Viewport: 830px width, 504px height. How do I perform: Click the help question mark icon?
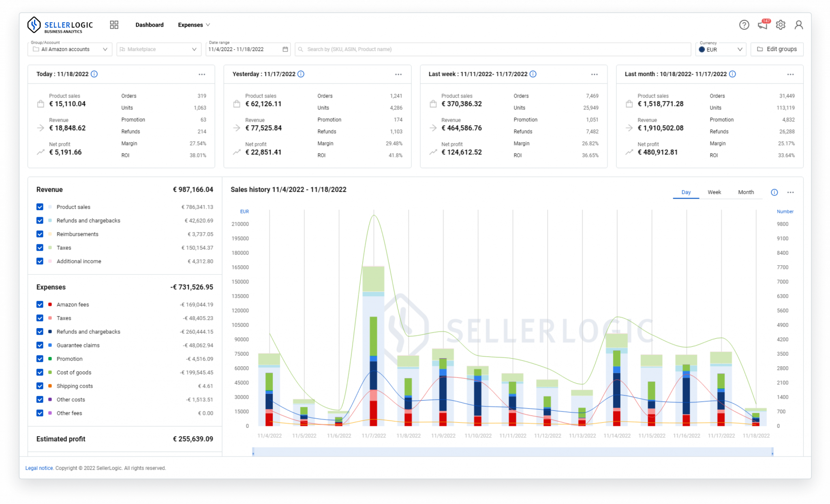pos(744,25)
